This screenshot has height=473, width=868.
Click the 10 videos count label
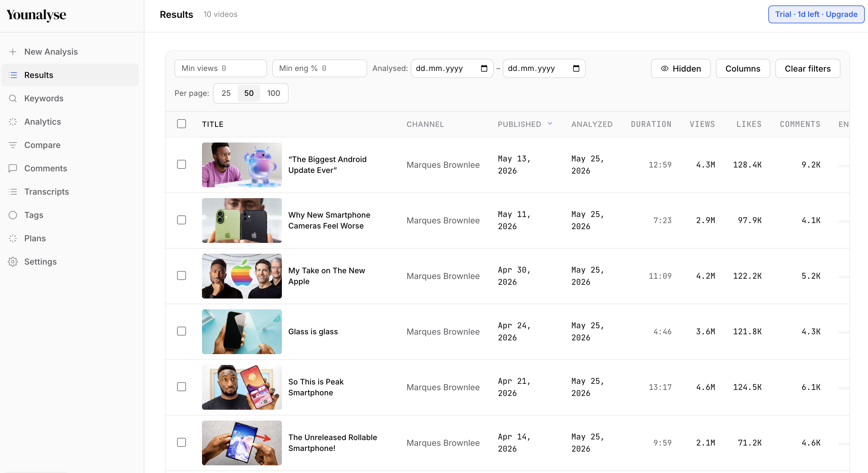[221, 14]
